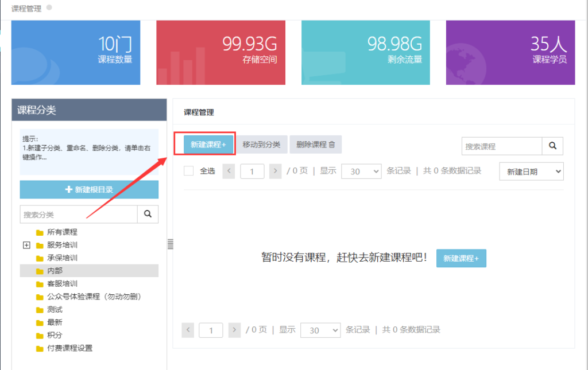Click the small dot icon beside 课程管理 title

(x=49, y=7)
